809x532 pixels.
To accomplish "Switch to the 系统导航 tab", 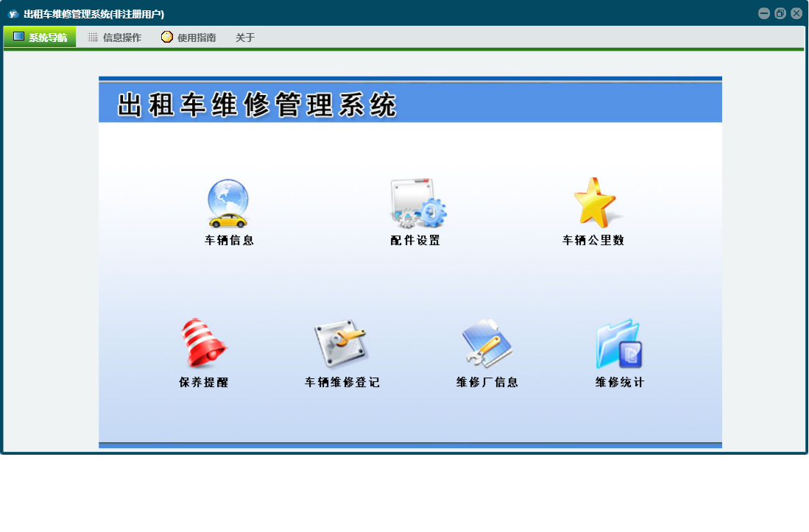I will pyautogui.click(x=40, y=37).
